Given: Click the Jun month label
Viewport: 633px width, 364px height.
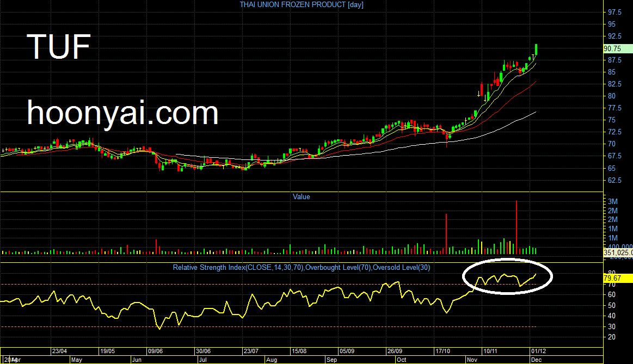Looking at the screenshot, I should point(137,360).
